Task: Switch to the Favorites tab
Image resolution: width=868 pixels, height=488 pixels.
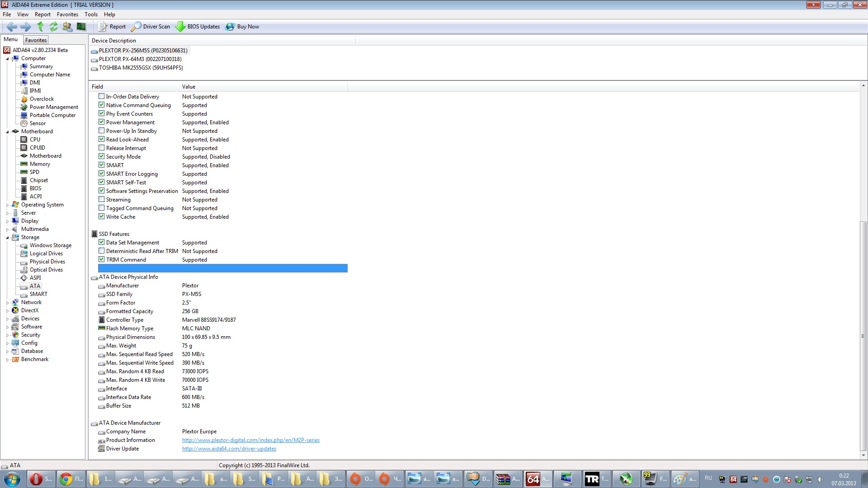Action: [36, 40]
